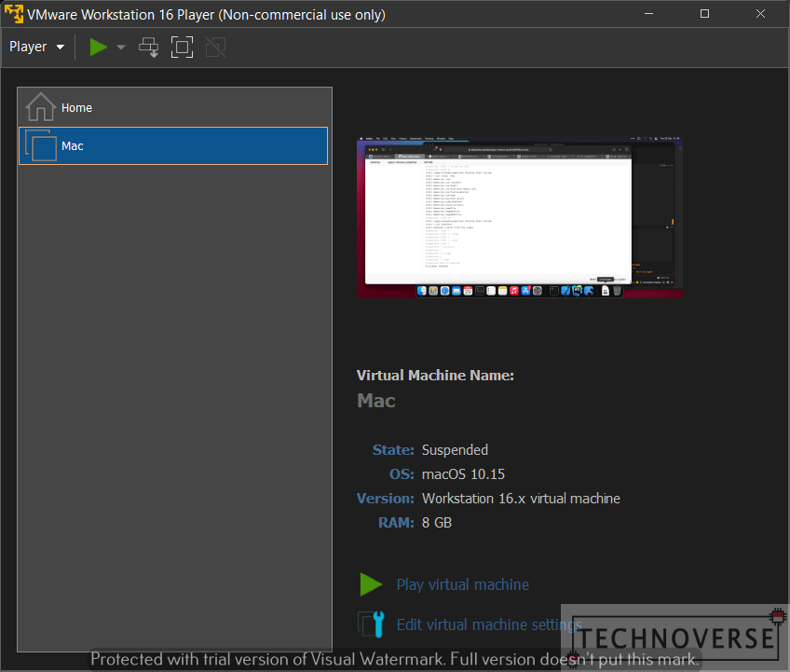Click the '8 GB' RAM value
The width and height of the screenshot is (790, 672).
pos(437,523)
